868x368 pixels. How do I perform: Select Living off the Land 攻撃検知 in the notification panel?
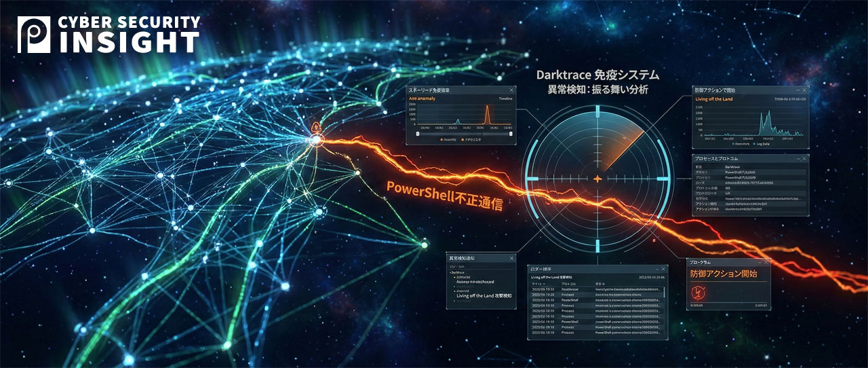(484, 296)
